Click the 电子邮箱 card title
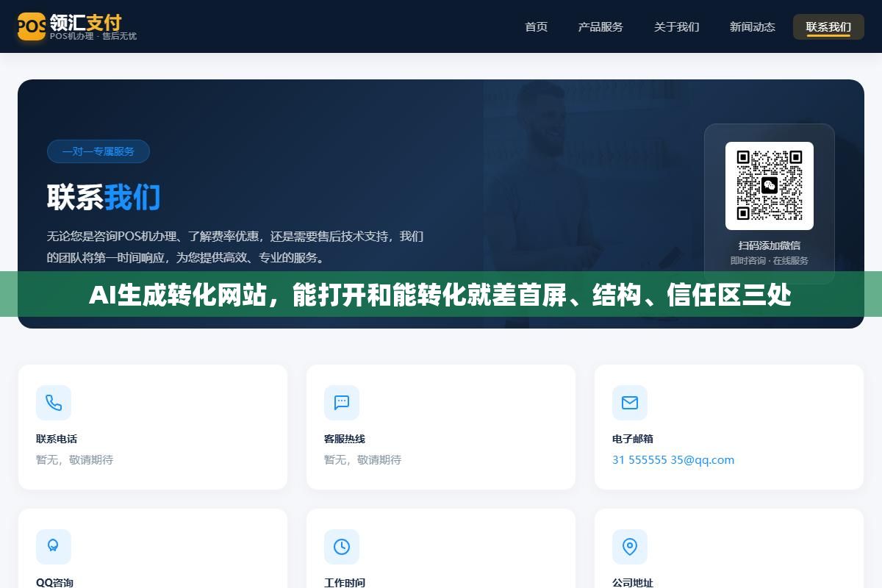Viewport: 882px width, 588px height. point(633,439)
